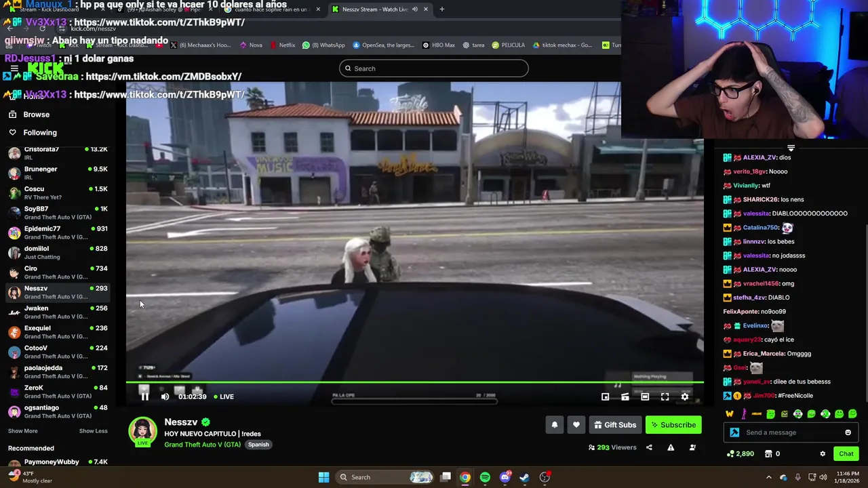Report stream with the warning triangle icon
Screen dimensions: 868x488
point(671,447)
